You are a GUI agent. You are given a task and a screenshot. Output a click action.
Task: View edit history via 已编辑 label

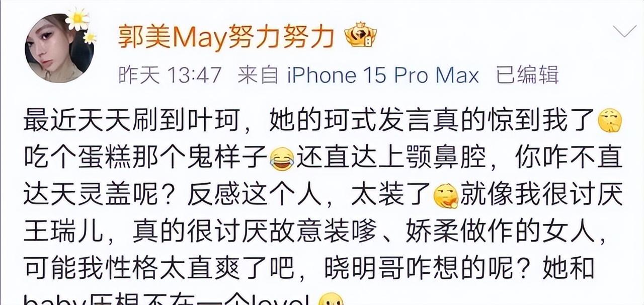point(527,76)
